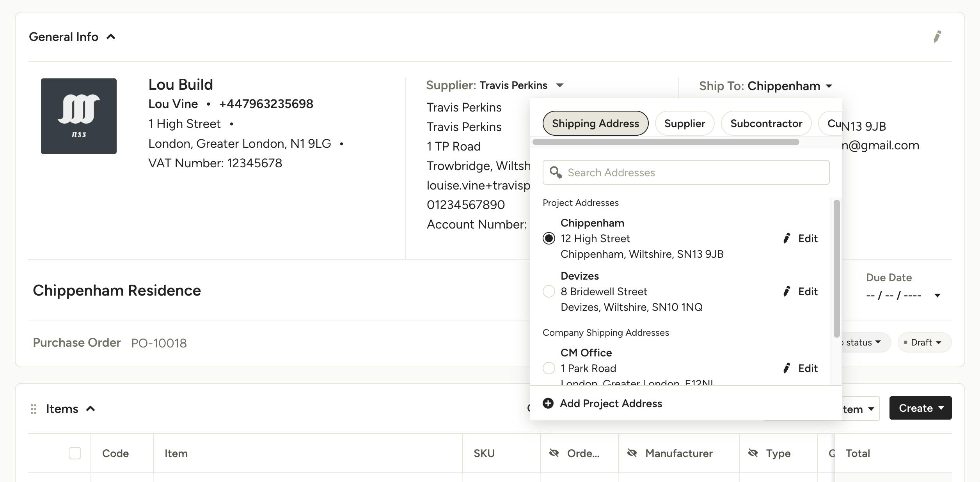Open the Draft status dropdown
The height and width of the screenshot is (482, 980).
coord(924,342)
